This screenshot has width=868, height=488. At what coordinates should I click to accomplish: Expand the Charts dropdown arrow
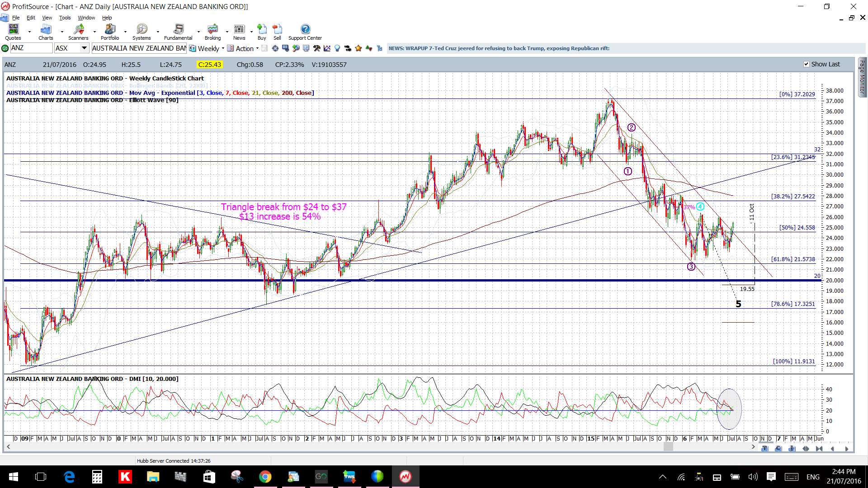point(62,32)
